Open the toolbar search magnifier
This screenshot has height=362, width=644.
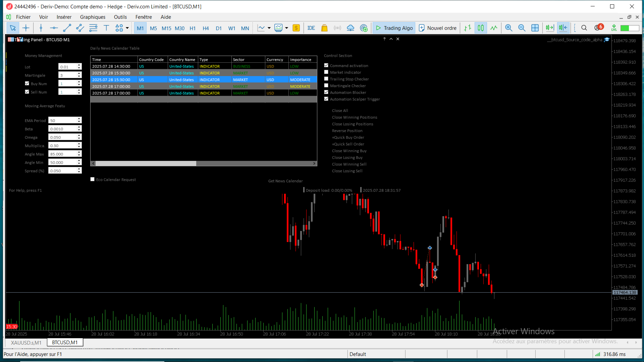pyautogui.click(x=584, y=28)
